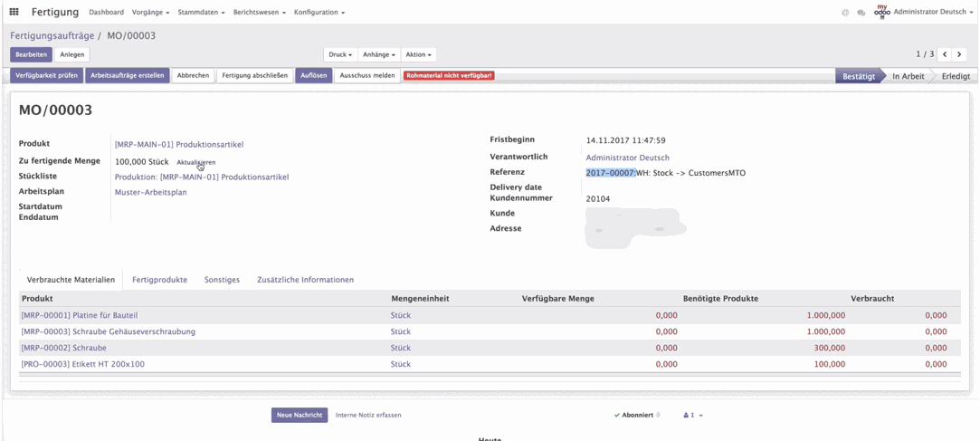The width and height of the screenshot is (980, 441).
Task: Click the Bearbeiten button
Action: click(x=32, y=55)
